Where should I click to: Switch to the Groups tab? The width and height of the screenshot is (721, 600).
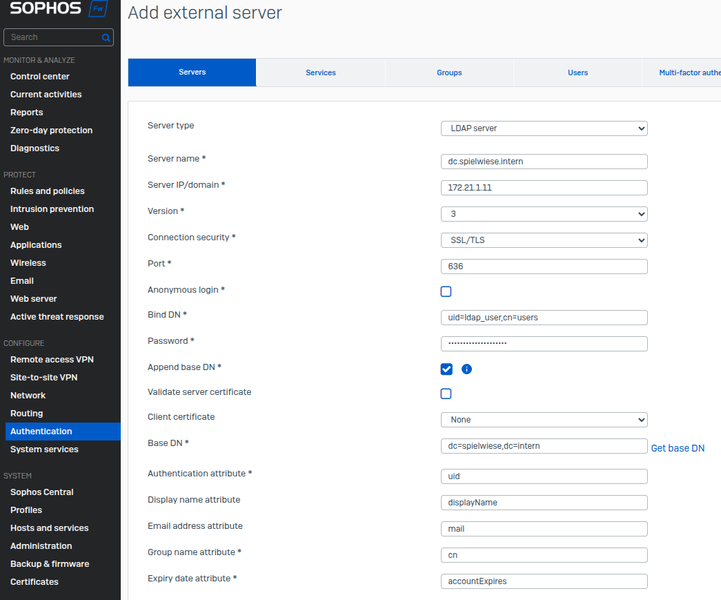[x=449, y=73]
